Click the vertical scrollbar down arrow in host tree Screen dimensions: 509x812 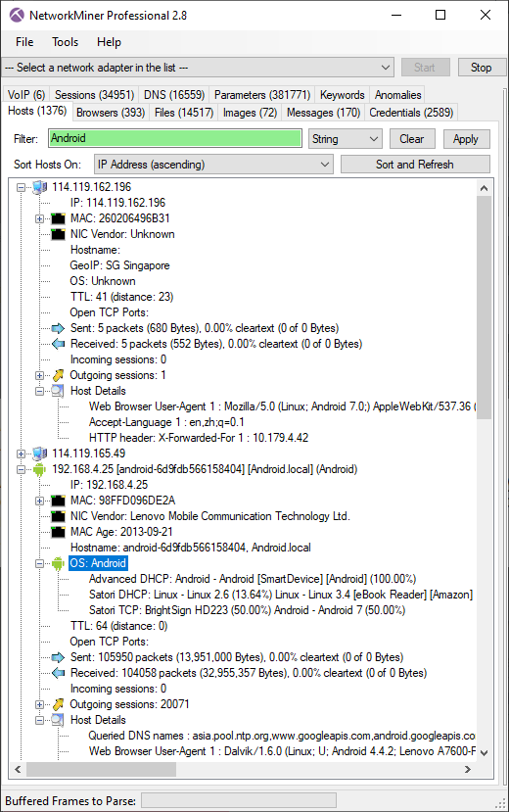click(485, 752)
